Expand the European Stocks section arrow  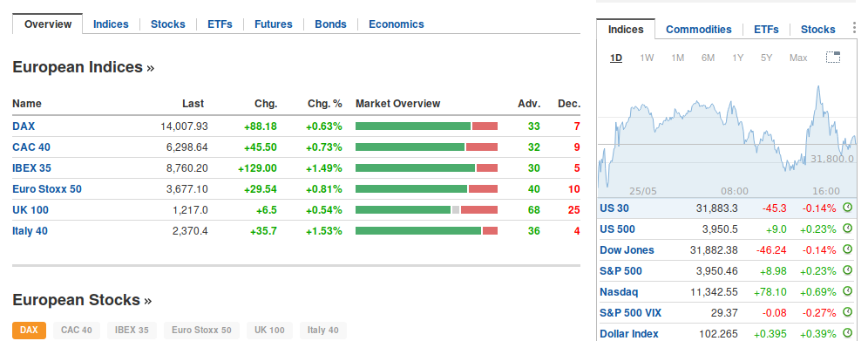pyautogui.click(x=147, y=301)
